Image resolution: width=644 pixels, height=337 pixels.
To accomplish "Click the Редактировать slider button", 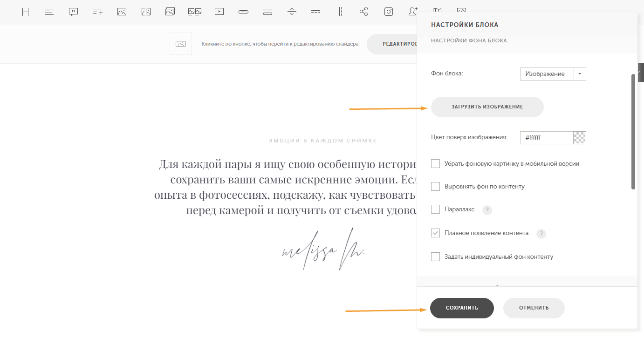I will (x=392, y=44).
